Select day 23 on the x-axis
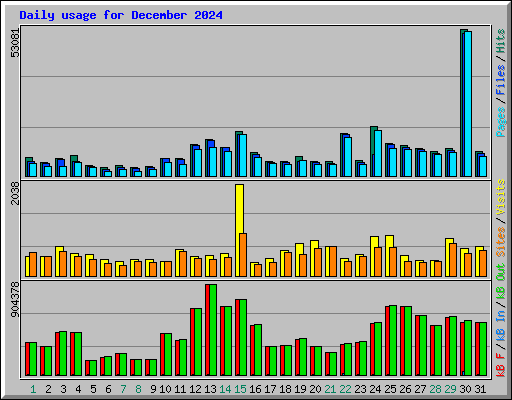Screen dimensions: 512x400 (360, 389)
